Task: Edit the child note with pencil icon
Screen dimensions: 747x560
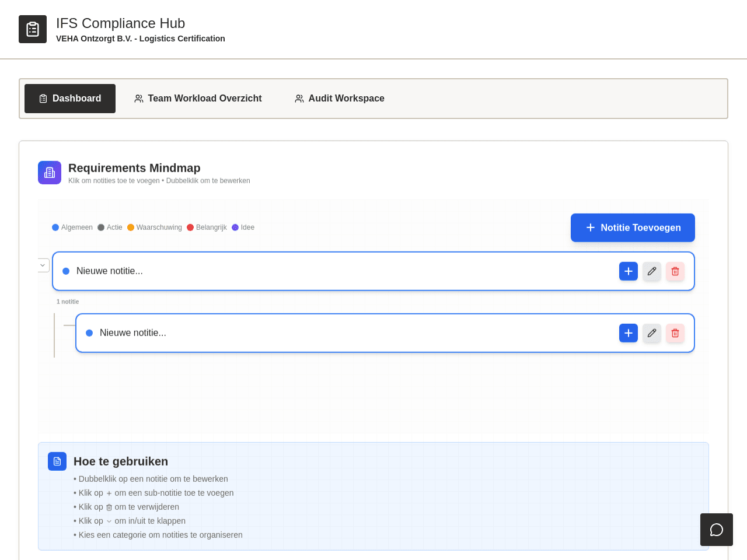Action: 652,333
